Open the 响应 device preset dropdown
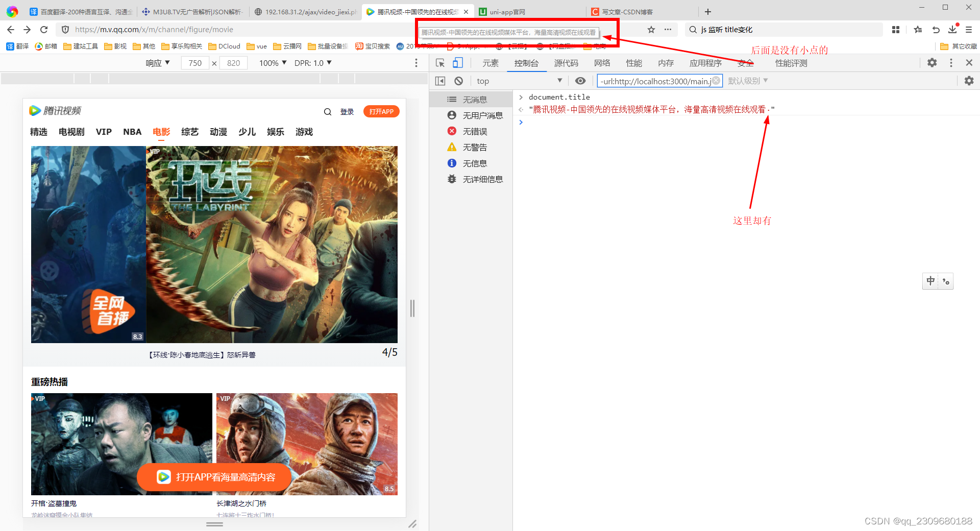The height and width of the screenshot is (531, 980). 157,63
